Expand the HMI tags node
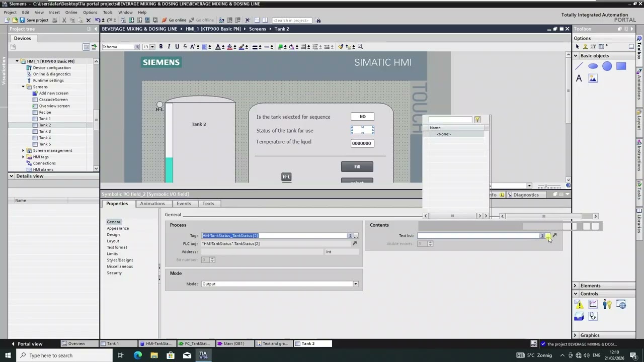 click(x=23, y=157)
